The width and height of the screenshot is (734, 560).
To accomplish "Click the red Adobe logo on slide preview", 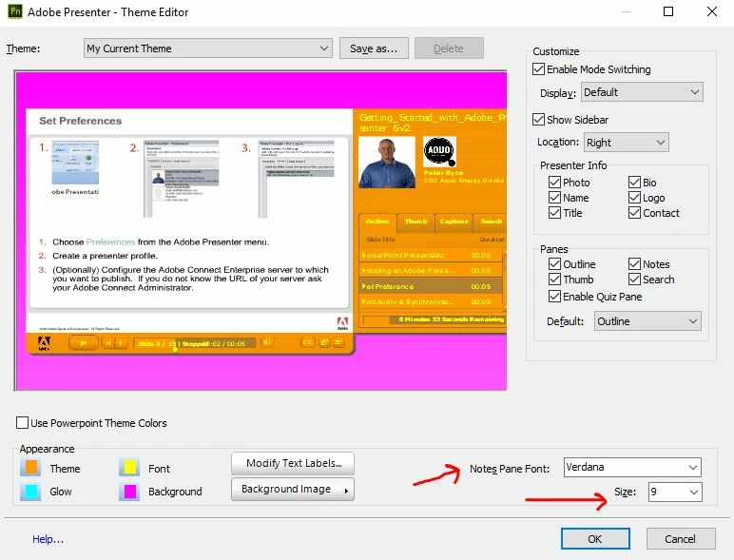I will pos(342,323).
